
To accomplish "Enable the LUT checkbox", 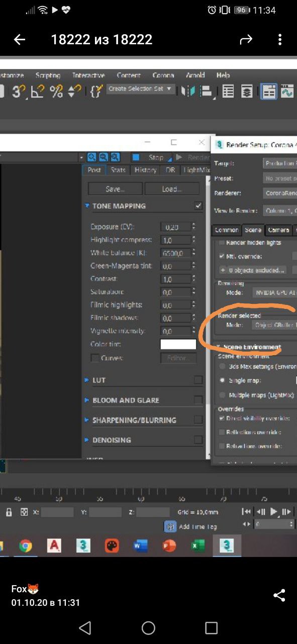I will (199, 380).
